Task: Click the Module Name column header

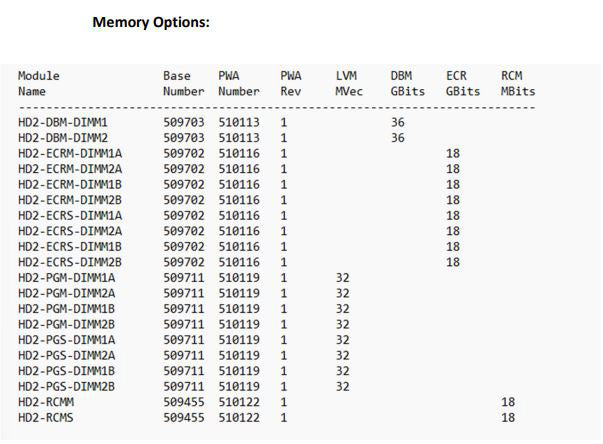Action: (39, 83)
